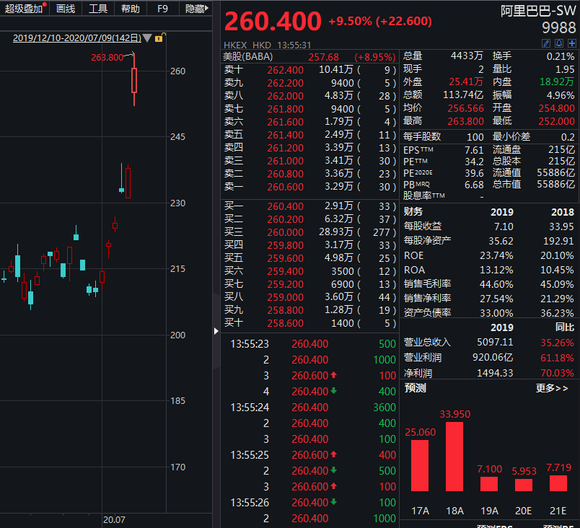Click the 均价 256.566 value
Viewport: 580px width, 528px height.
tap(465, 108)
